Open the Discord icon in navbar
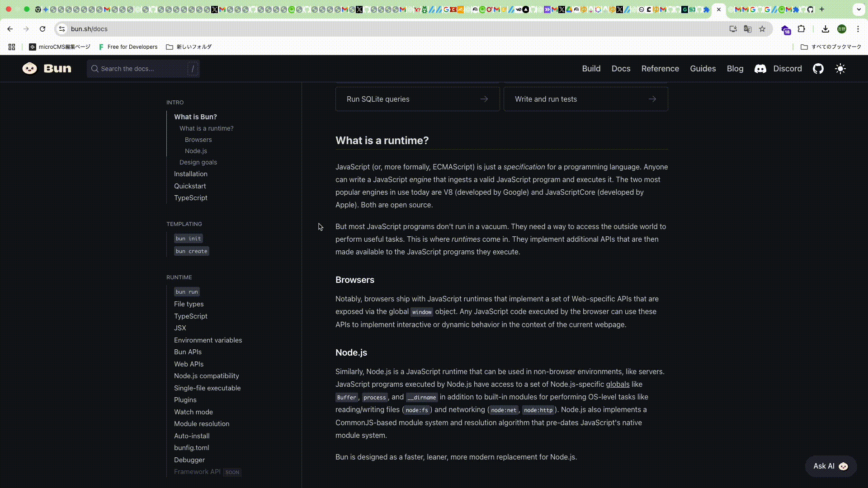 click(760, 69)
